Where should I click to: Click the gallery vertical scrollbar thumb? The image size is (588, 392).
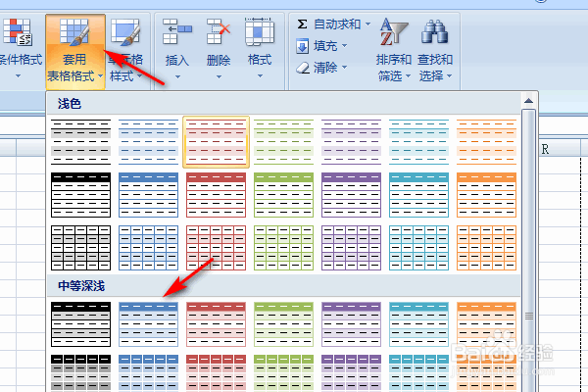(529, 251)
